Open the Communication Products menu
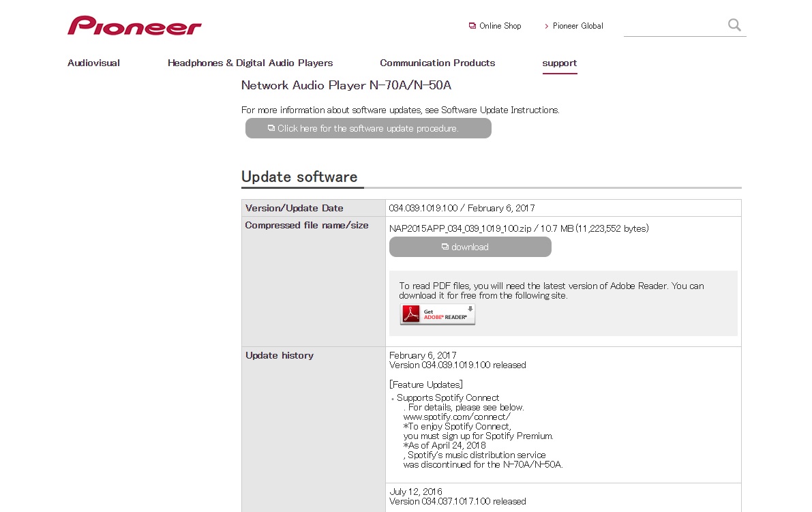 point(438,63)
